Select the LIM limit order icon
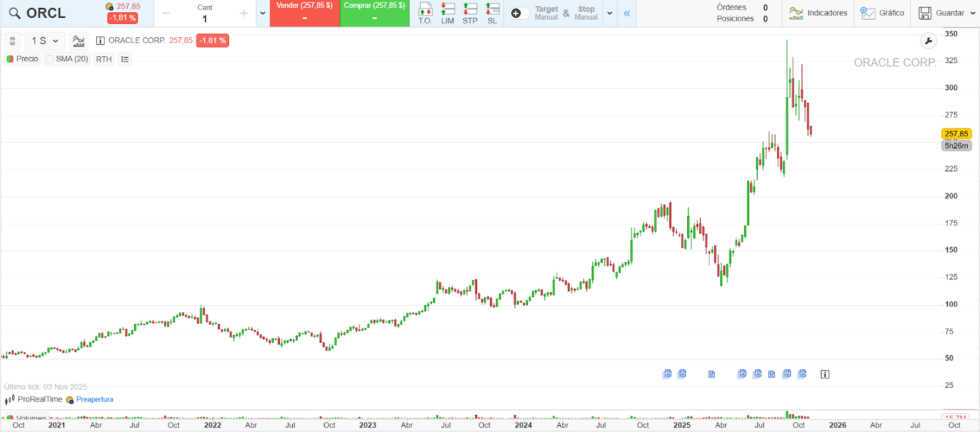980x432 pixels. pyautogui.click(x=448, y=13)
